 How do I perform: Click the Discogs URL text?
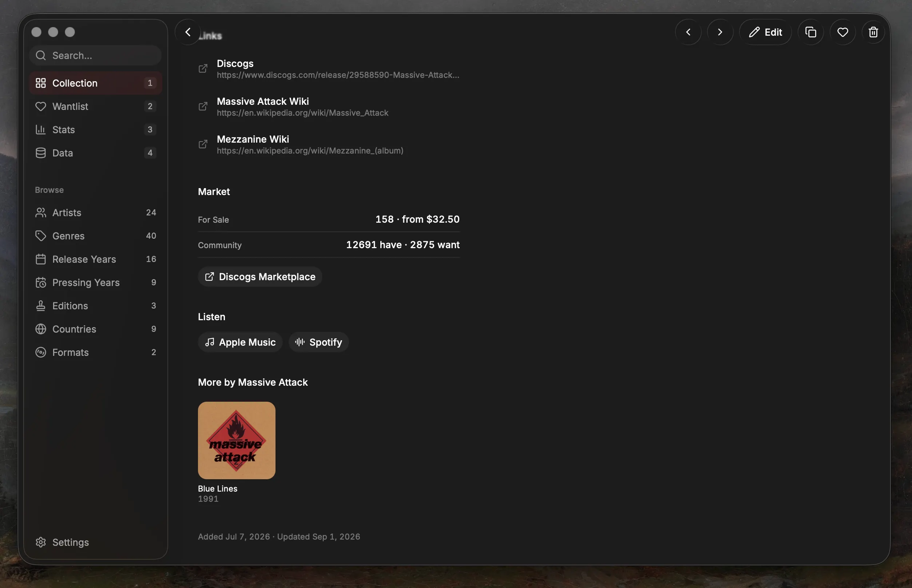click(338, 75)
